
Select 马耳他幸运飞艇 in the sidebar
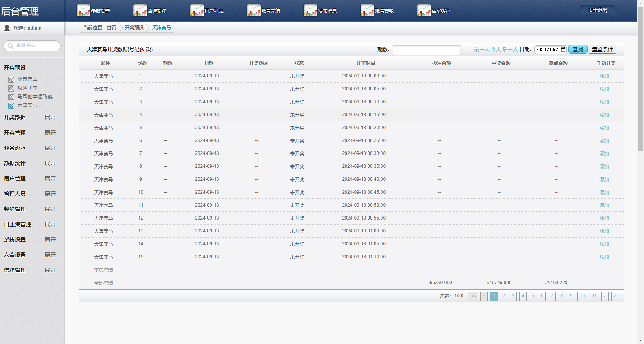[x=34, y=97]
